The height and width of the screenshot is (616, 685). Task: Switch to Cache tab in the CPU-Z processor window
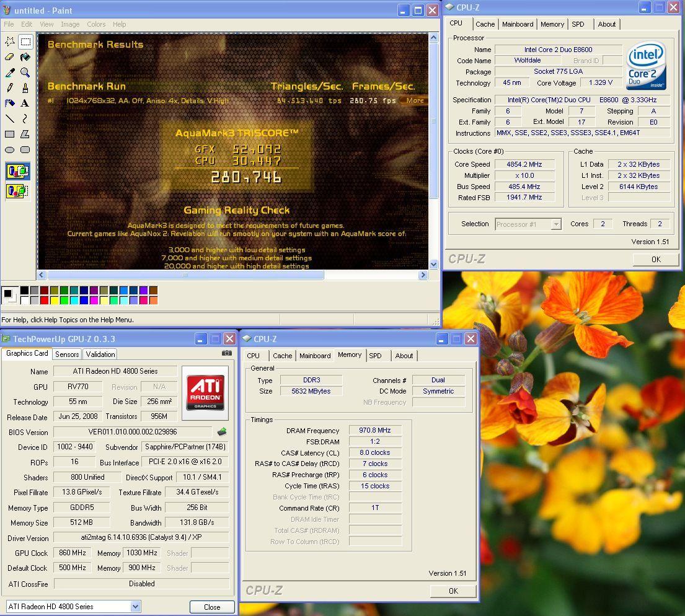point(485,24)
